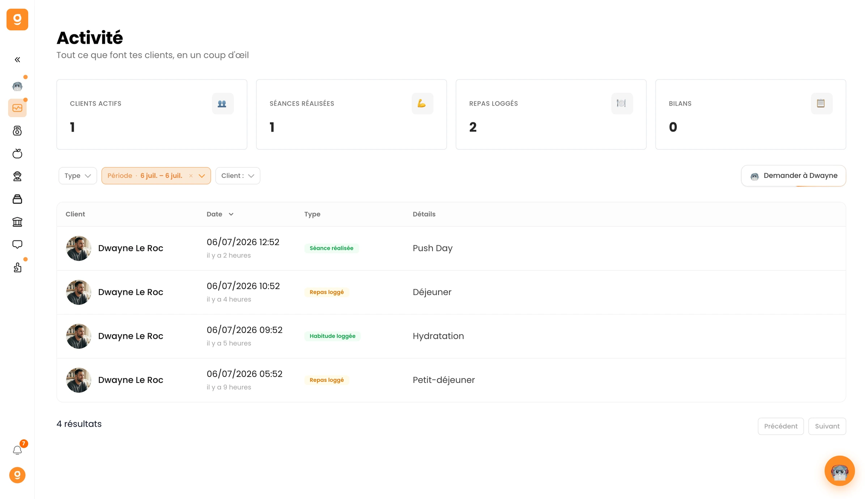Click the Habitude loggée badge
The height and width of the screenshot is (499, 868).
pyautogui.click(x=332, y=336)
